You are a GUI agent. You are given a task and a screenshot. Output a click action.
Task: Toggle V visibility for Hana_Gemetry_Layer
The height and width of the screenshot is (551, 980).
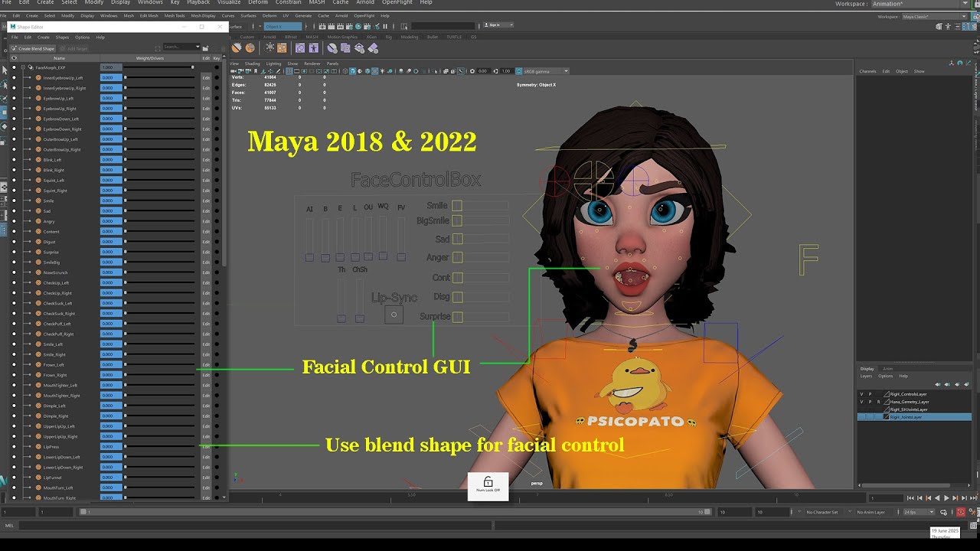click(862, 402)
